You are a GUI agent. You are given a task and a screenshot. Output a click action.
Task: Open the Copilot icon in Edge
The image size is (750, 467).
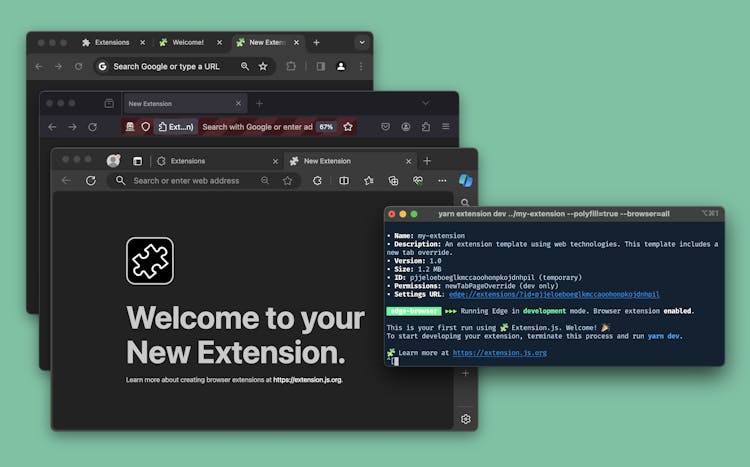coord(466,180)
